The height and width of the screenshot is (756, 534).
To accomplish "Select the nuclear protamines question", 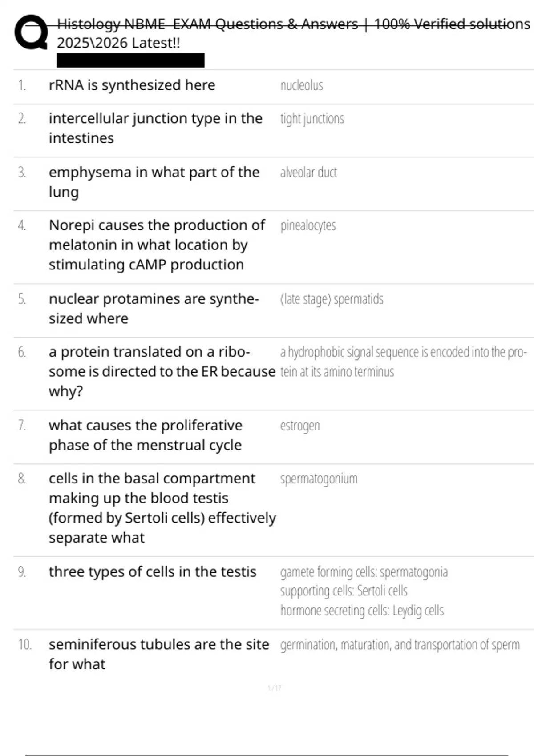I will 154,309.
